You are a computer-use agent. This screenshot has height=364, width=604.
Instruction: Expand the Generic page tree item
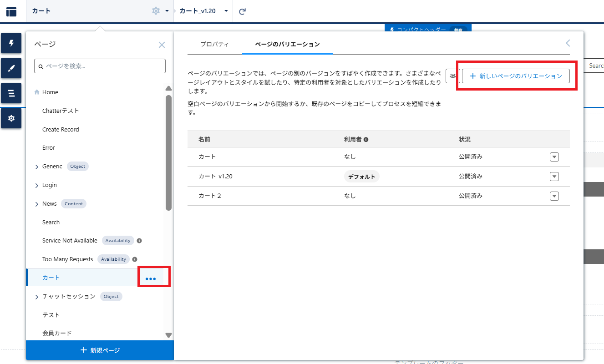coord(37,167)
